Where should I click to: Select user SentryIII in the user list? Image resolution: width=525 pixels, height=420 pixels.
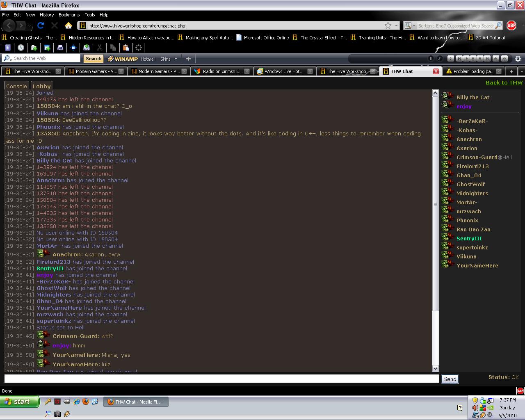coord(469,238)
